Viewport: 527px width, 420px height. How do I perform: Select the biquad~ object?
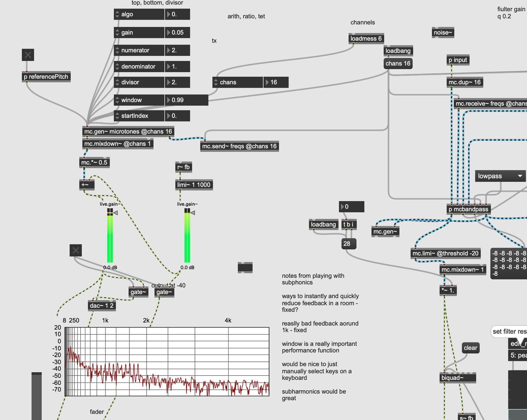coord(458,378)
